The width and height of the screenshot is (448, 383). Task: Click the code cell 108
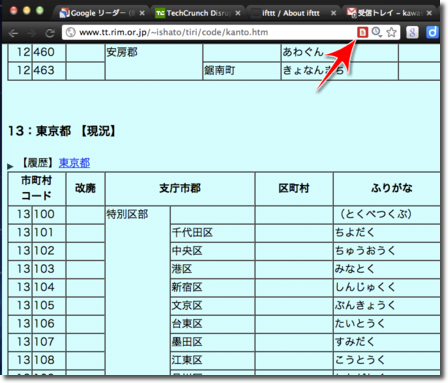click(x=49, y=360)
